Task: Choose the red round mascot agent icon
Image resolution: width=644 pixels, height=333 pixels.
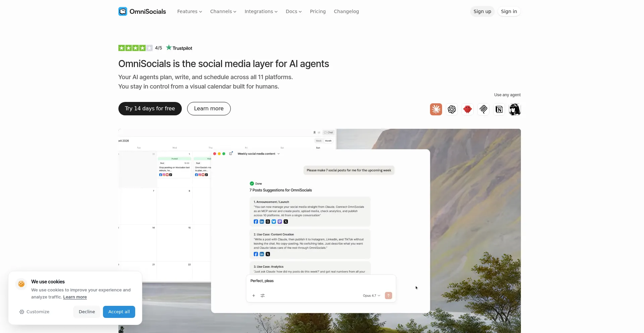Action: 468,109
